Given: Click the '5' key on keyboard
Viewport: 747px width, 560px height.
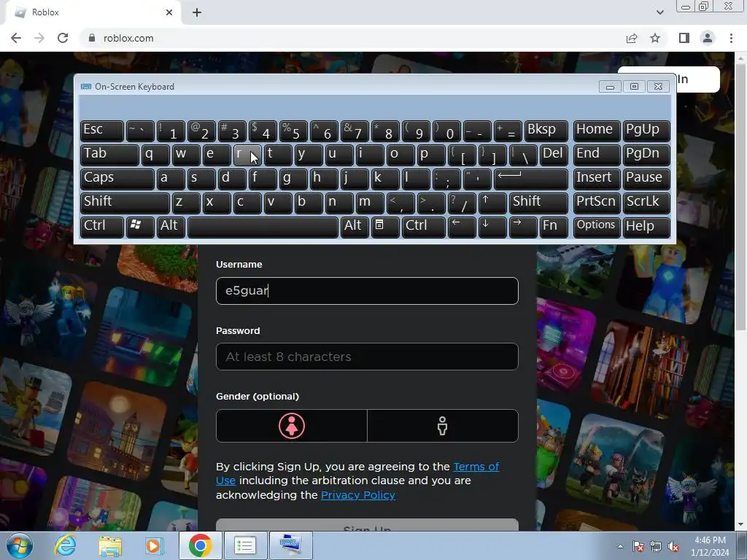Looking at the screenshot, I should pyautogui.click(x=293, y=131).
